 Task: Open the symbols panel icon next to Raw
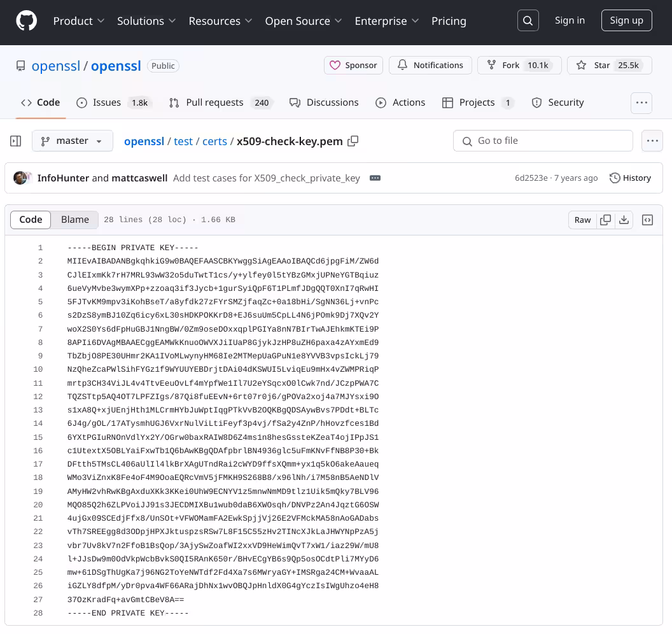pyautogui.click(x=647, y=220)
